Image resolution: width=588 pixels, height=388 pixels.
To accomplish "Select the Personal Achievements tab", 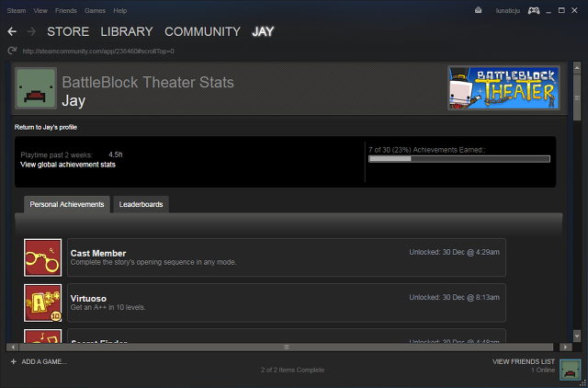I will click(x=67, y=204).
